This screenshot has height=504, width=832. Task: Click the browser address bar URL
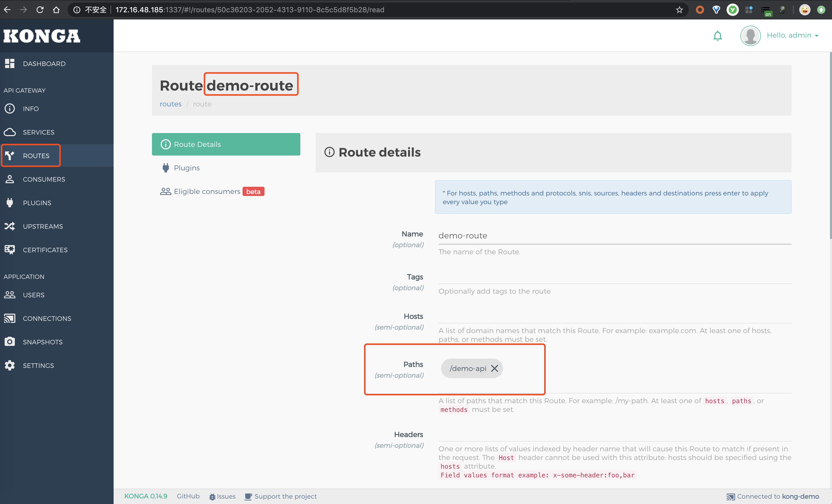pos(250,10)
